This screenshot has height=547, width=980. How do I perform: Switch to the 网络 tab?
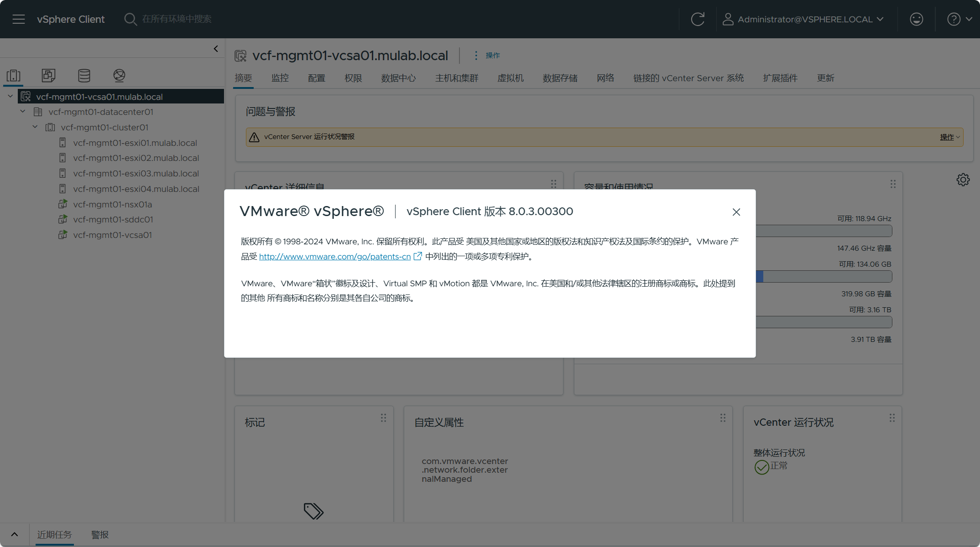[605, 78]
